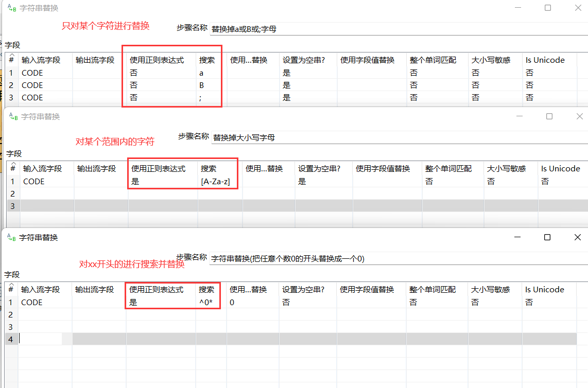This screenshot has width=588, height=388.
Task: Close the middle 字符串替换 window
Action: [x=580, y=116]
